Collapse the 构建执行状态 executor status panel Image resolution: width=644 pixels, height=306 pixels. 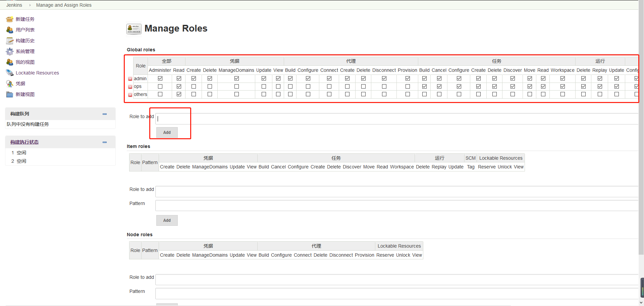105,142
